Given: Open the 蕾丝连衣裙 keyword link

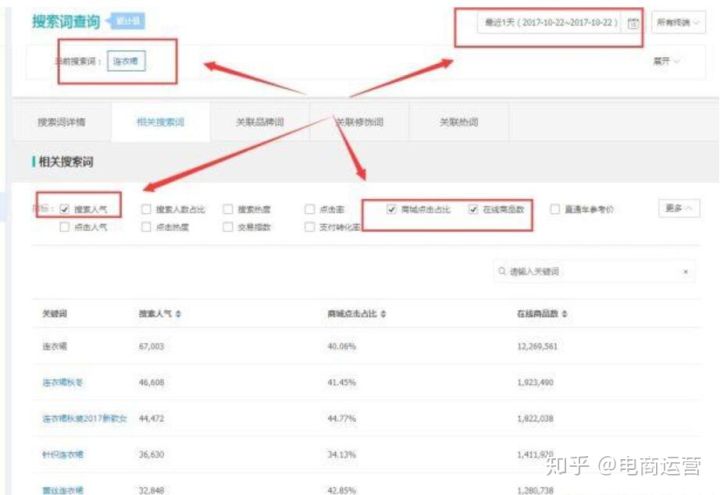Looking at the screenshot, I should (63, 490).
